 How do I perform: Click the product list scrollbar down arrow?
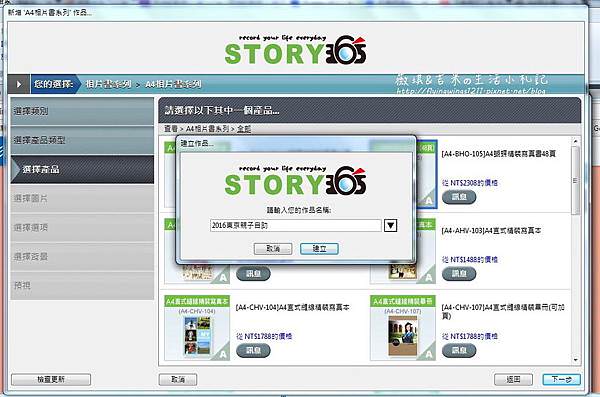pyautogui.click(x=576, y=359)
